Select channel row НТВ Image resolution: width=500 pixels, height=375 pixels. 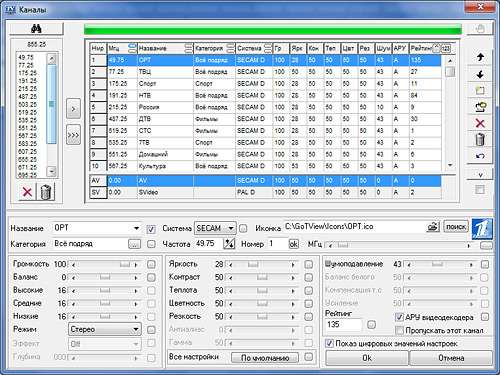coord(266,95)
